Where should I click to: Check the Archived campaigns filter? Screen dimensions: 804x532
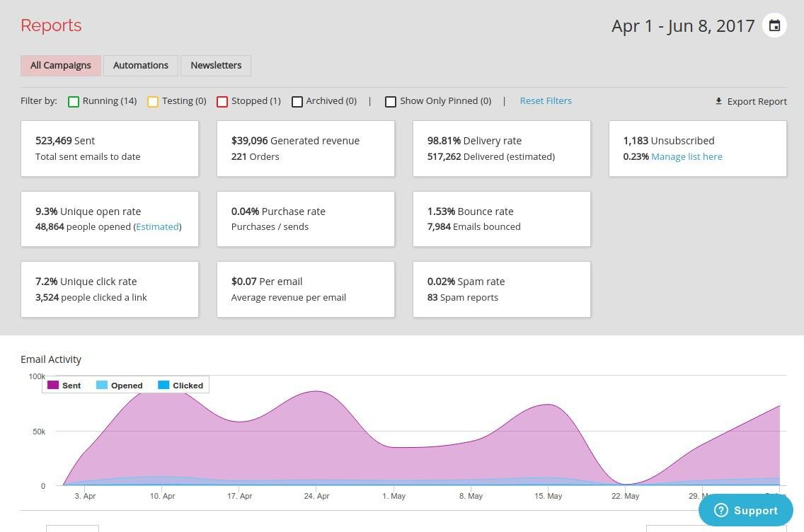tap(297, 101)
